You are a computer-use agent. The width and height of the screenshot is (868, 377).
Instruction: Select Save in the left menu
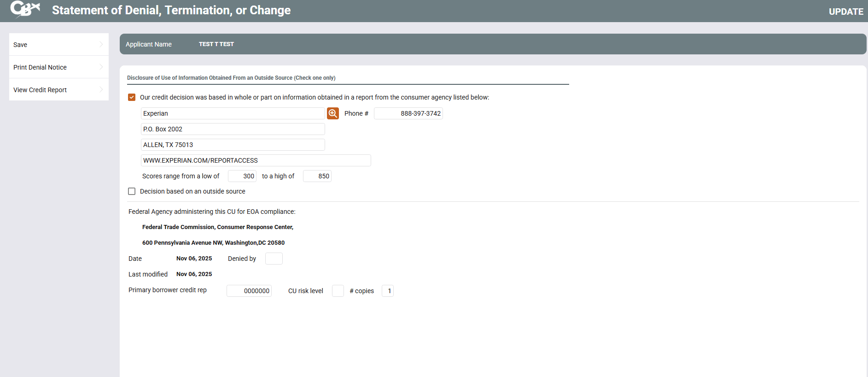pyautogui.click(x=20, y=45)
